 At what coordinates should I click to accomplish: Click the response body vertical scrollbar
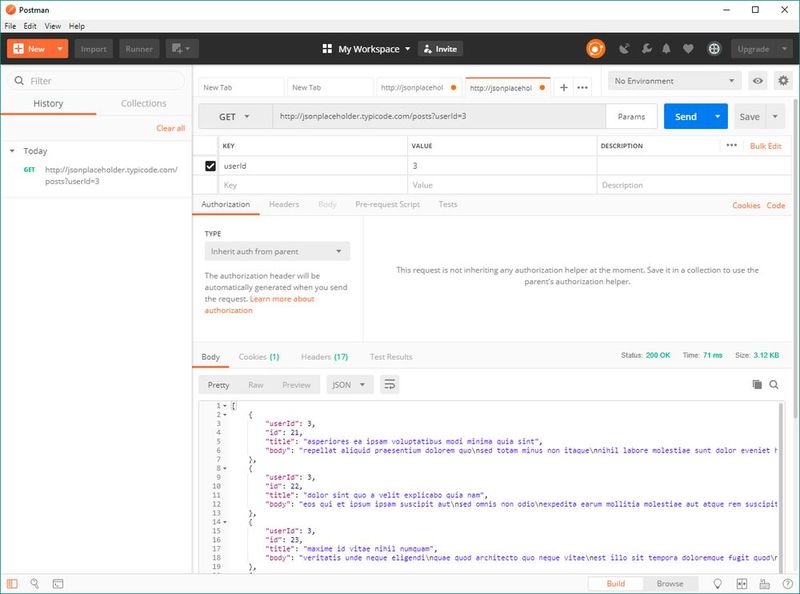point(781,487)
